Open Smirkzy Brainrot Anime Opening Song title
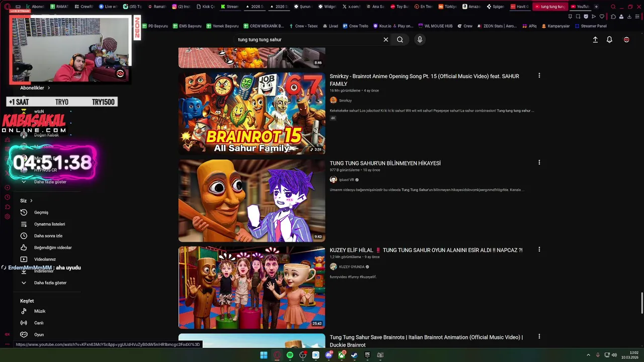Image resolution: width=644 pixels, height=362 pixels. pos(424,80)
